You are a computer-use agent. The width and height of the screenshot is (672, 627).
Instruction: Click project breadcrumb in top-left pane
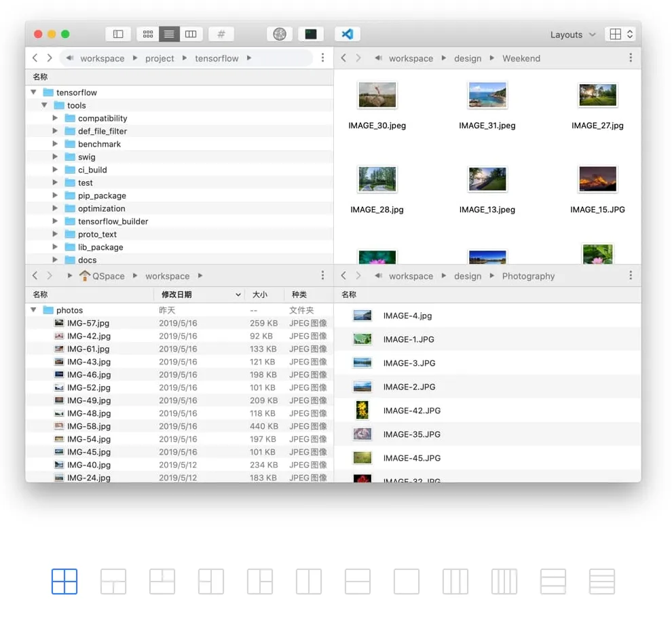(160, 58)
